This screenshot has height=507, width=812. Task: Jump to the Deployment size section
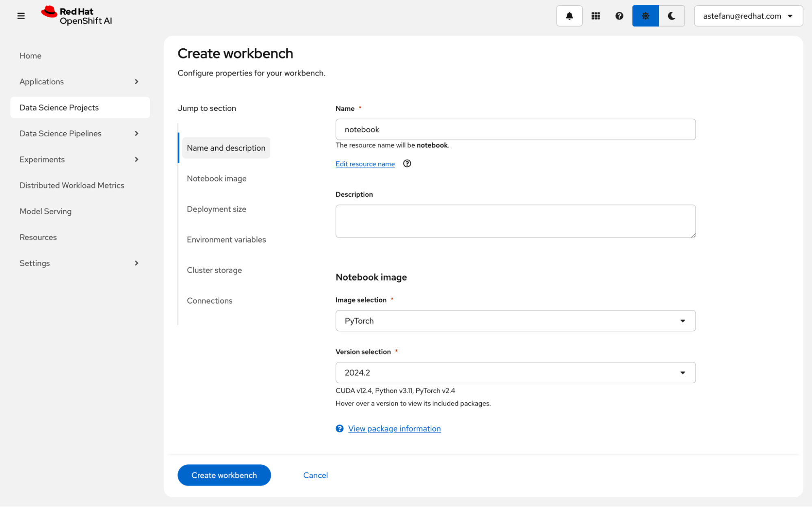pos(217,209)
